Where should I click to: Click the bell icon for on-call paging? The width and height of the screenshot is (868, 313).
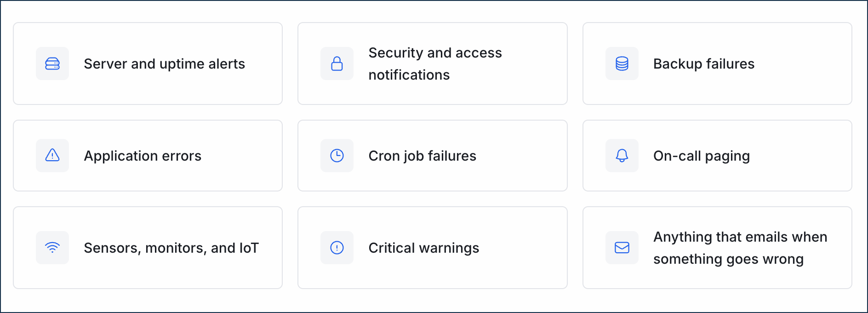click(x=622, y=156)
